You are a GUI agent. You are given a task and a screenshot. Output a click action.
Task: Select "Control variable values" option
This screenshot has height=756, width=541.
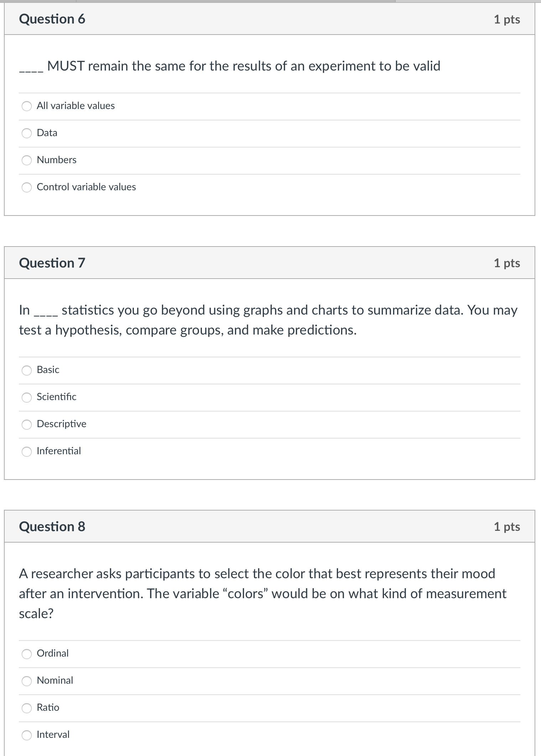pos(27,187)
